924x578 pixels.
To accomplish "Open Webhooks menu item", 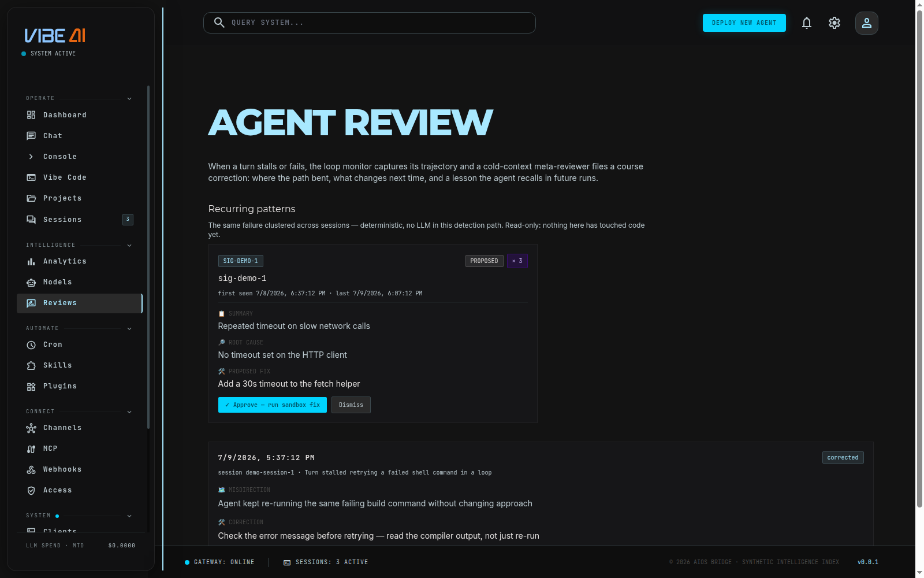I will pos(80,469).
